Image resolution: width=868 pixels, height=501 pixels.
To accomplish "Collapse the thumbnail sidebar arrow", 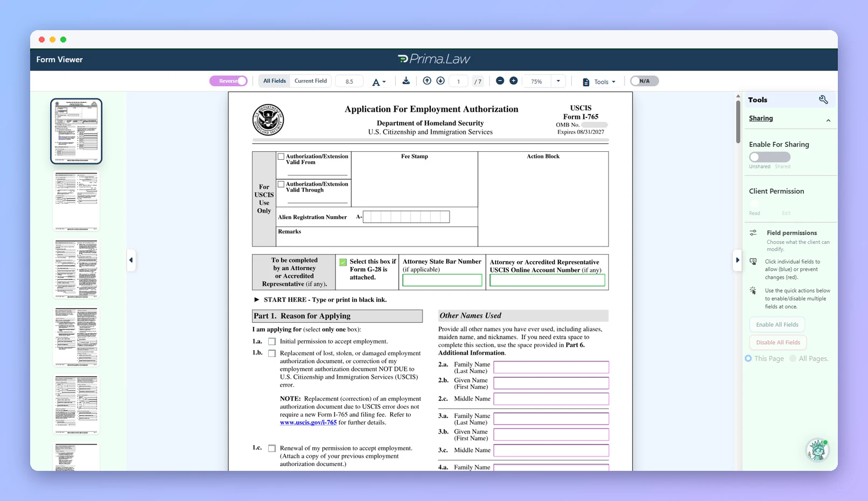I will pos(131,260).
